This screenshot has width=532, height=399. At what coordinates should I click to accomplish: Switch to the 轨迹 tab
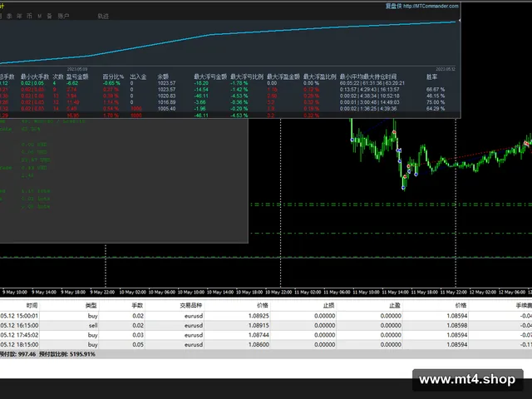pyautogui.click(x=103, y=16)
